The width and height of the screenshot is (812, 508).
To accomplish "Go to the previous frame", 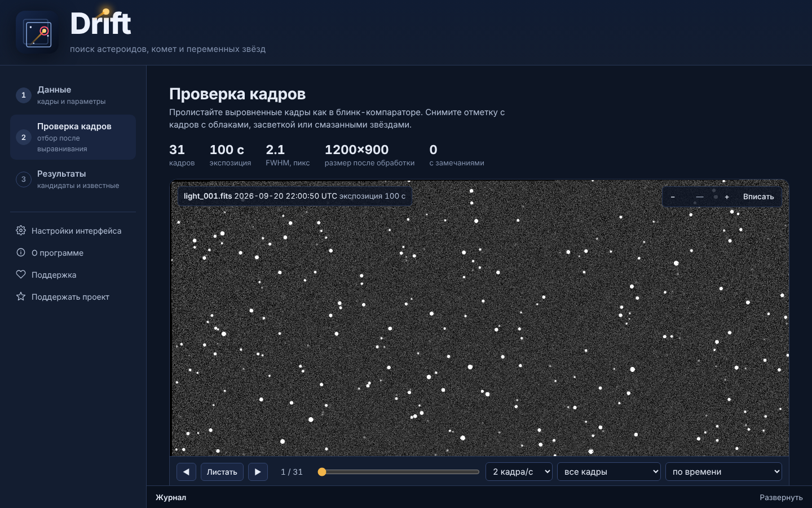I will (x=186, y=472).
